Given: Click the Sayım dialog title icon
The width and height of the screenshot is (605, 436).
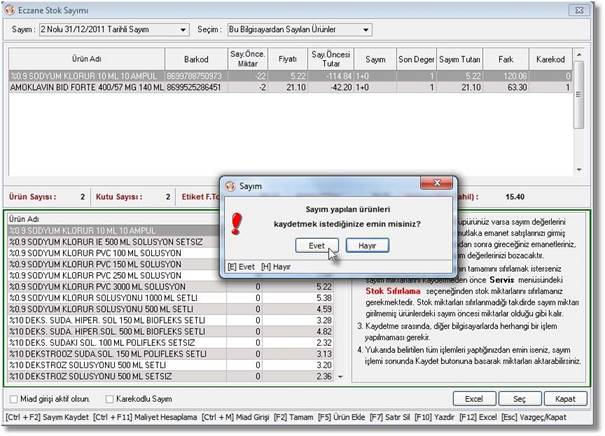Looking at the screenshot, I should tap(229, 186).
